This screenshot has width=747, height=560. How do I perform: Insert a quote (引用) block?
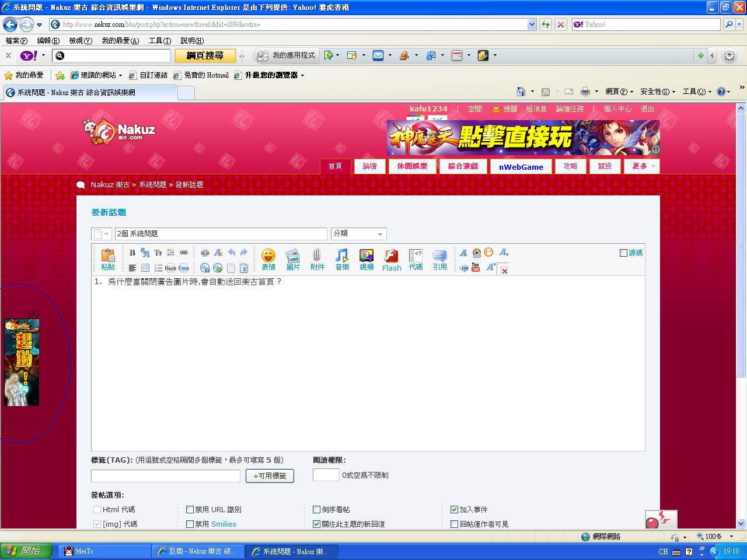(x=440, y=260)
